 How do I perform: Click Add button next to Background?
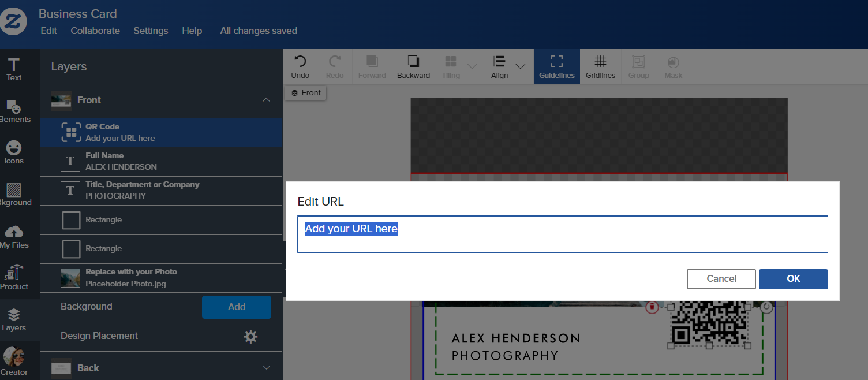tap(236, 307)
